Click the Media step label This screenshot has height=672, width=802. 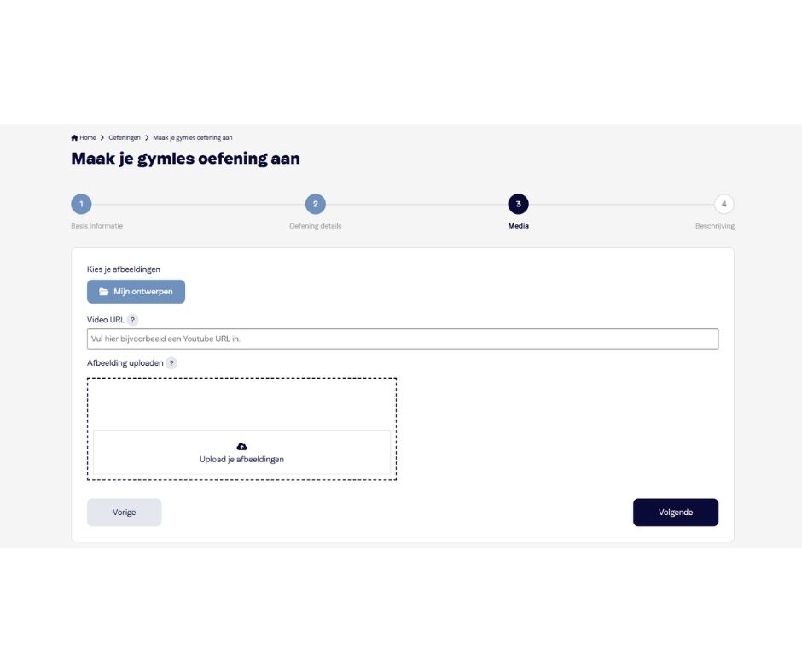tap(518, 225)
